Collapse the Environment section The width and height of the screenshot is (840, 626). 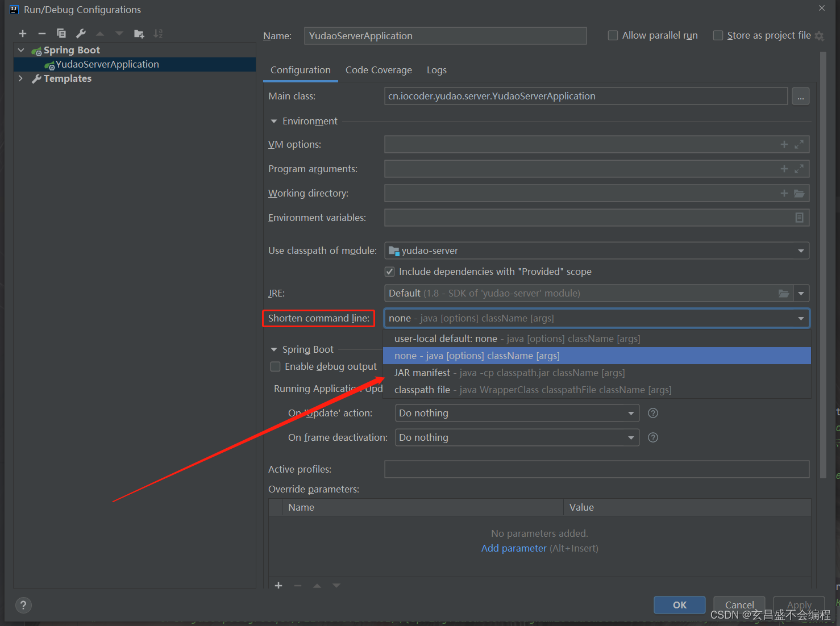tap(274, 121)
